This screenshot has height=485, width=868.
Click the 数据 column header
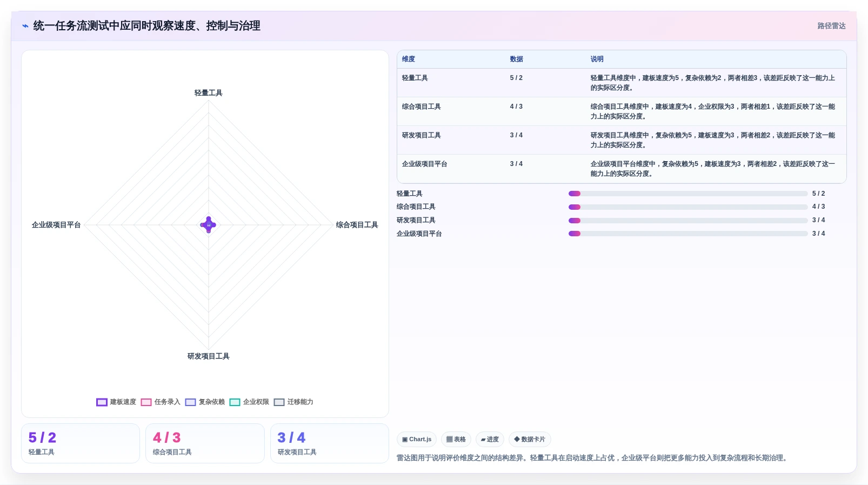pyautogui.click(x=517, y=59)
